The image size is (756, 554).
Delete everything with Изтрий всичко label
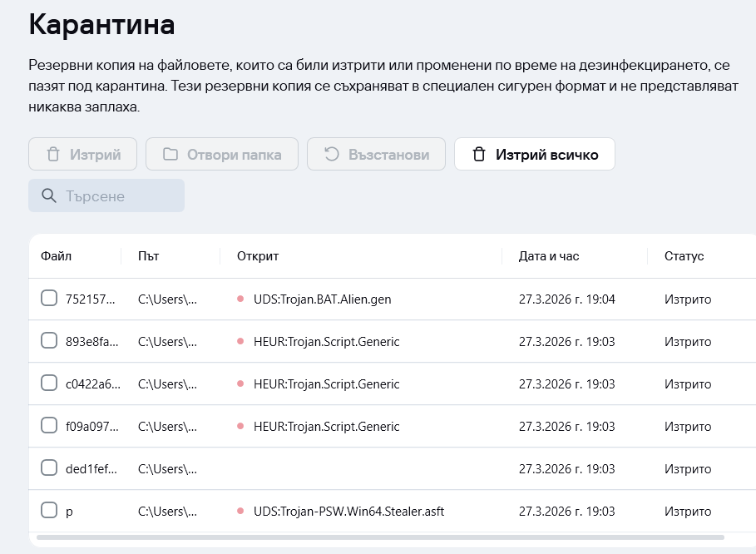pos(546,154)
